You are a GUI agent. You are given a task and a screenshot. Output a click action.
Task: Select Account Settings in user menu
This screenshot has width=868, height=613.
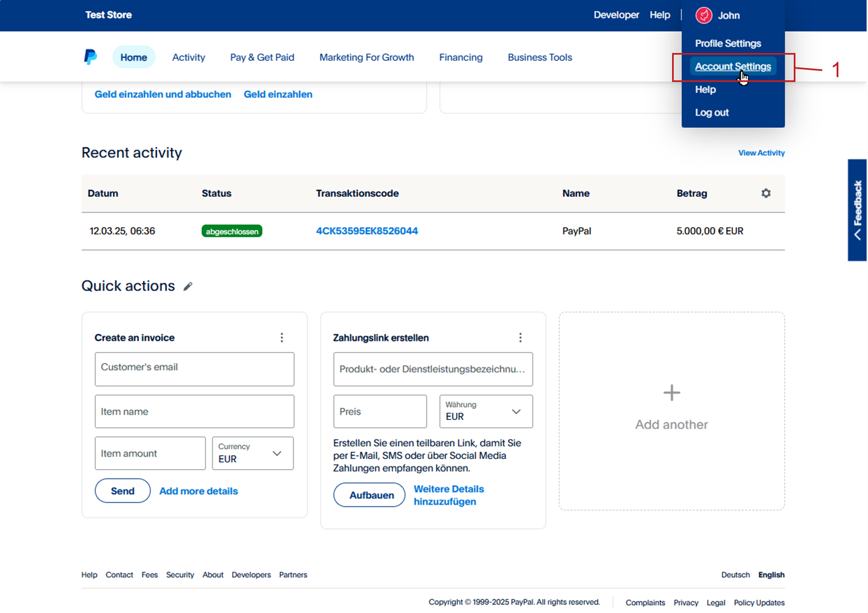pos(732,66)
